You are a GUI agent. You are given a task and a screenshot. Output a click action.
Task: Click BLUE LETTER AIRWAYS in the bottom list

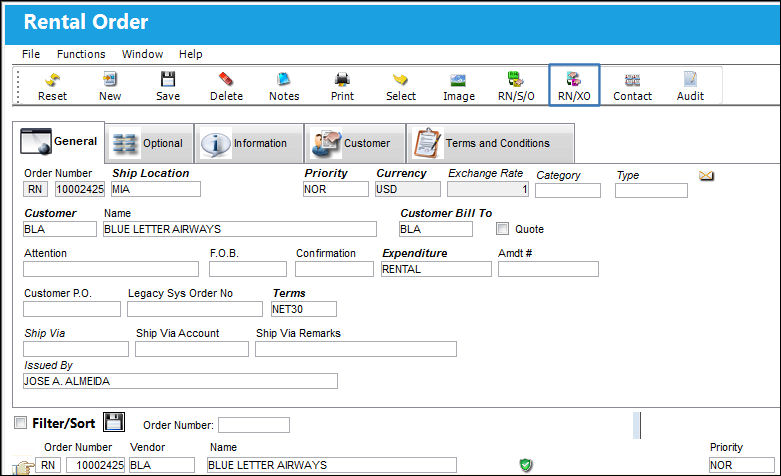[332, 465]
